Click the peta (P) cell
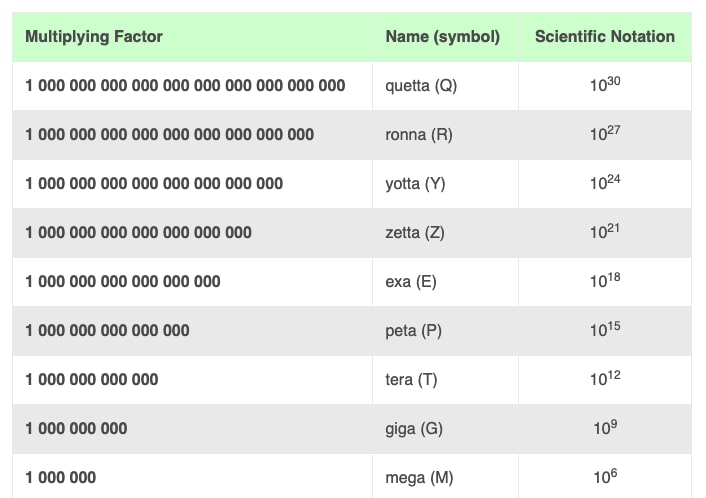Screen dimensions: 706x498 tap(413, 330)
